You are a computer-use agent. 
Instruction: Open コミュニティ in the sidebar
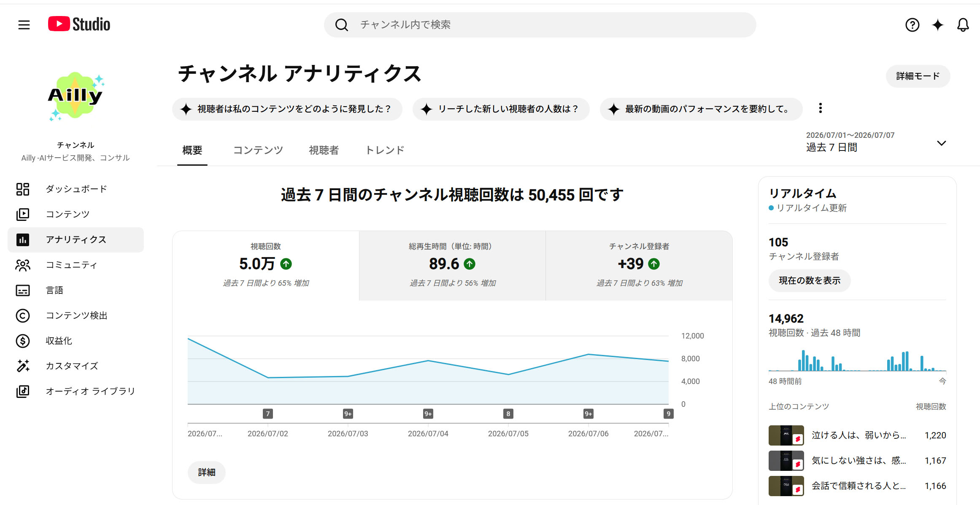pyautogui.click(x=76, y=265)
